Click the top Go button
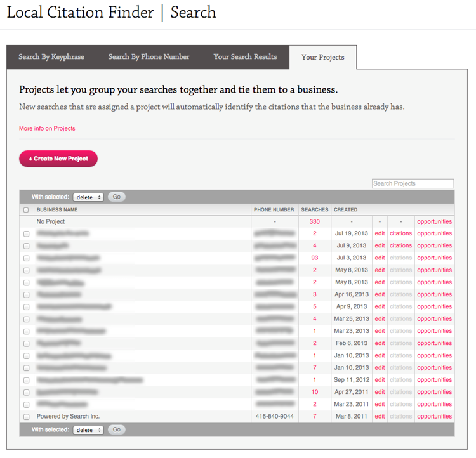Screen dimensions: 476x458 [x=117, y=197]
